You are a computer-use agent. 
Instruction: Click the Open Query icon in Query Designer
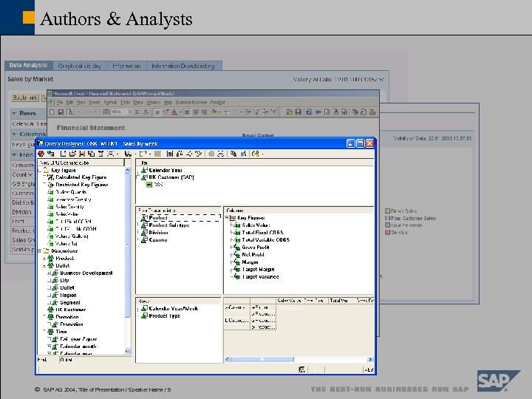72,154
